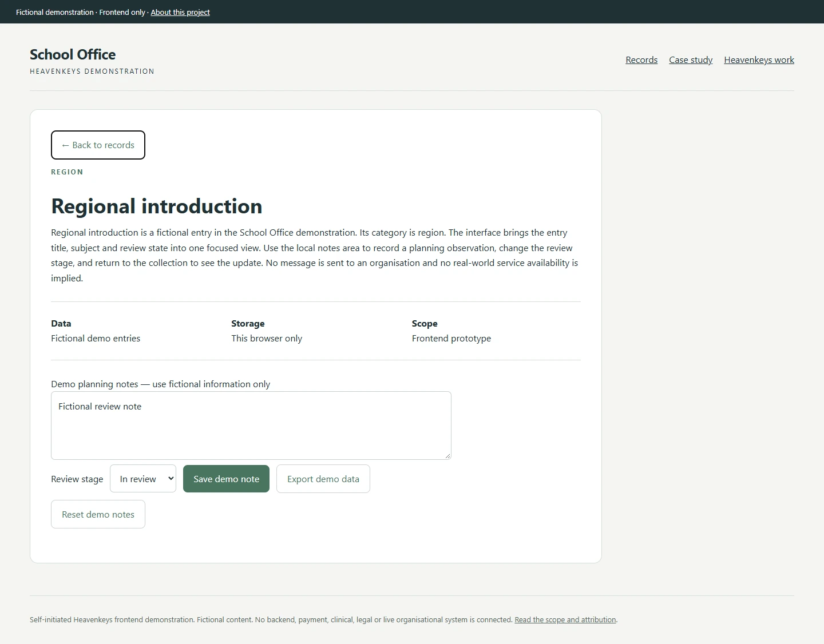Open the Case study nav link
The height and width of the screenshot is (644, 824).
691,60
